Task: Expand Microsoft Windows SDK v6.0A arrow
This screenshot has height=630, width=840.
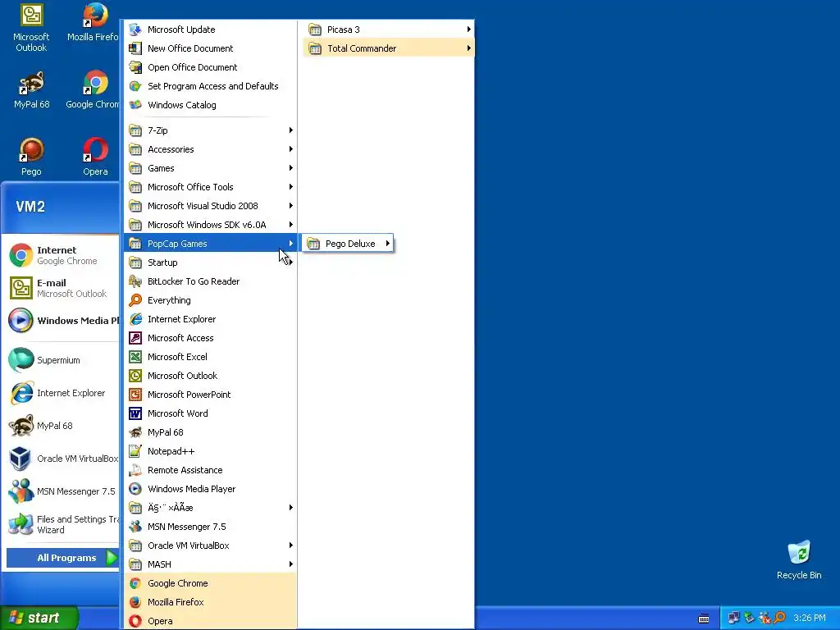Action: tap(291, 225)
